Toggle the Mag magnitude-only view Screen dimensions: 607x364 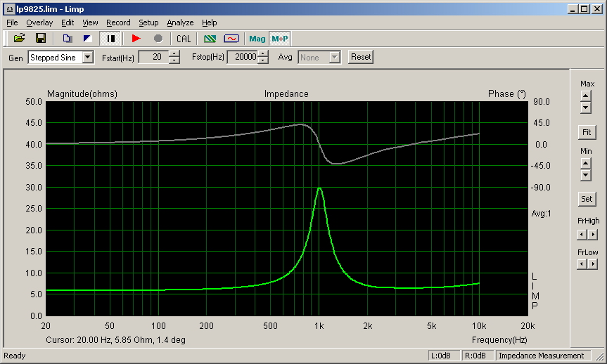pos(257,39)
